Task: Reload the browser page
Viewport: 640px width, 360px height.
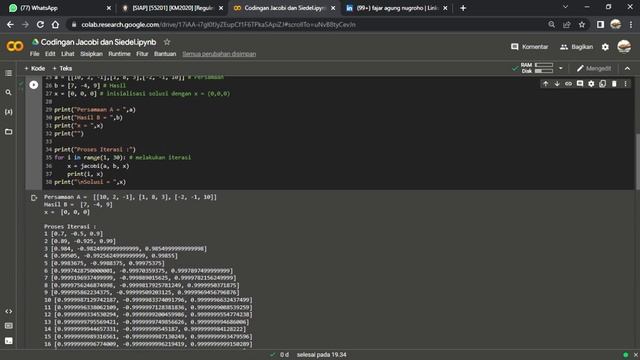Action: click(x=40, y=24)
